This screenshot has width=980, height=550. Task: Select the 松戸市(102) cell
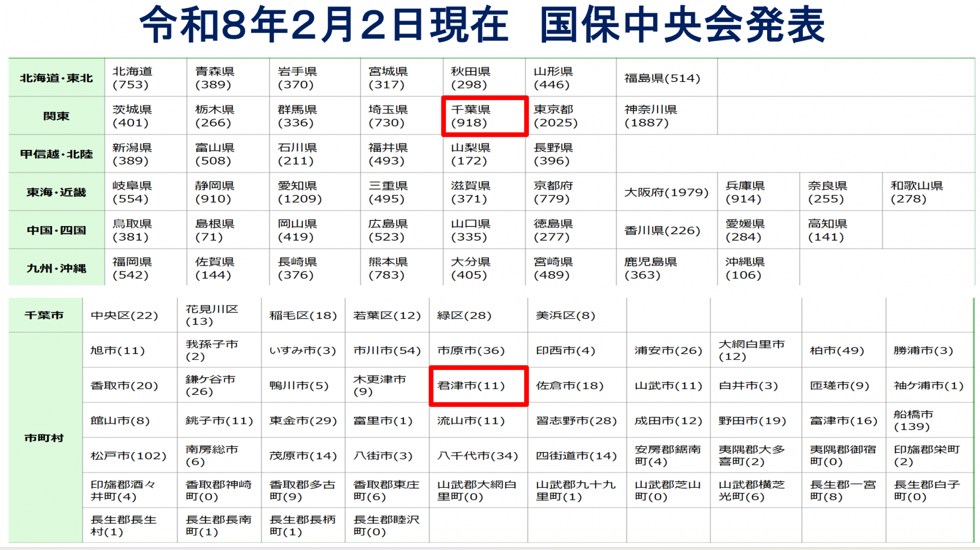pyautogui.click(x=129, y=456)
